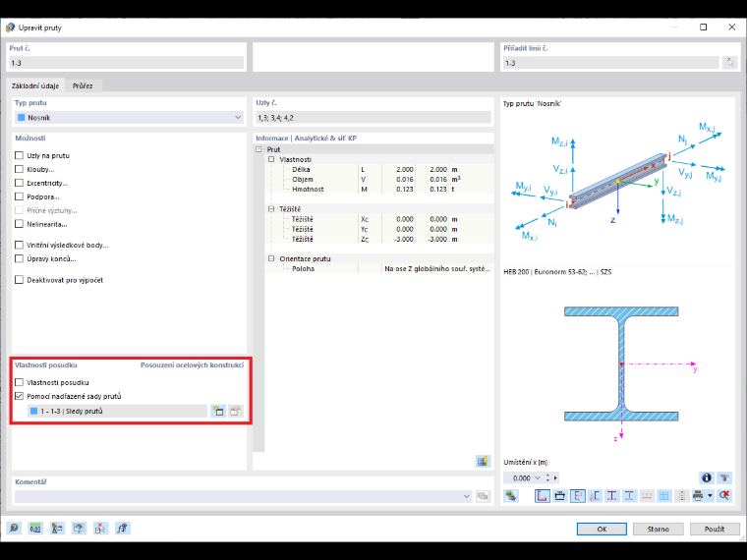This screenshot has width=747, height=560.
Task: Tick the Podpora... checkbox
Action: pyautogui.click(x=19, y=196)
